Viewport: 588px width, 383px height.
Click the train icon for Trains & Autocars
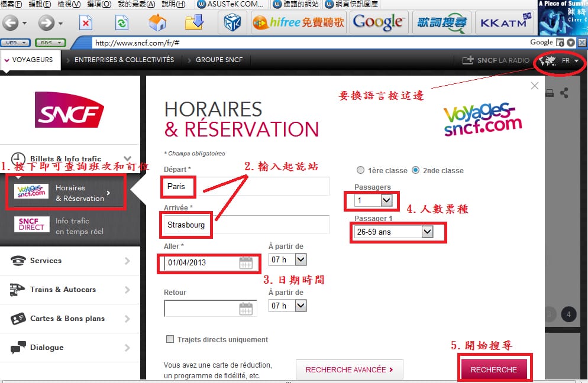point(17,289)
